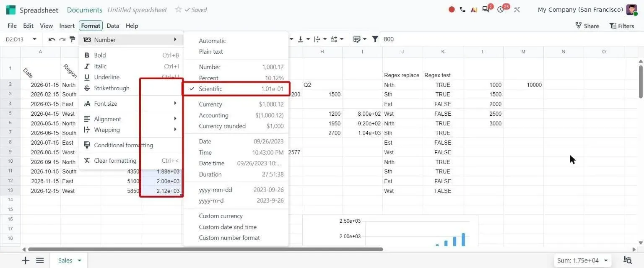Select the Paint Format roller icon
The image size is (644, 268).
(x=73, y=39)
